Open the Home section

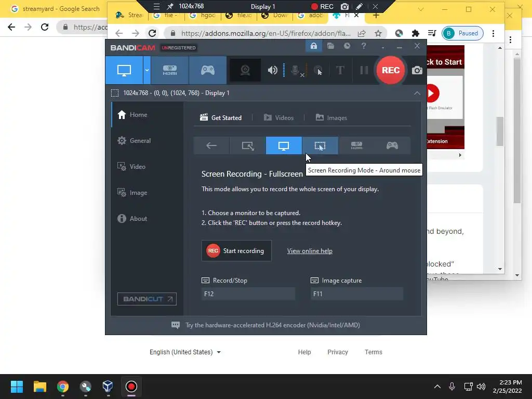pos(147,115)
